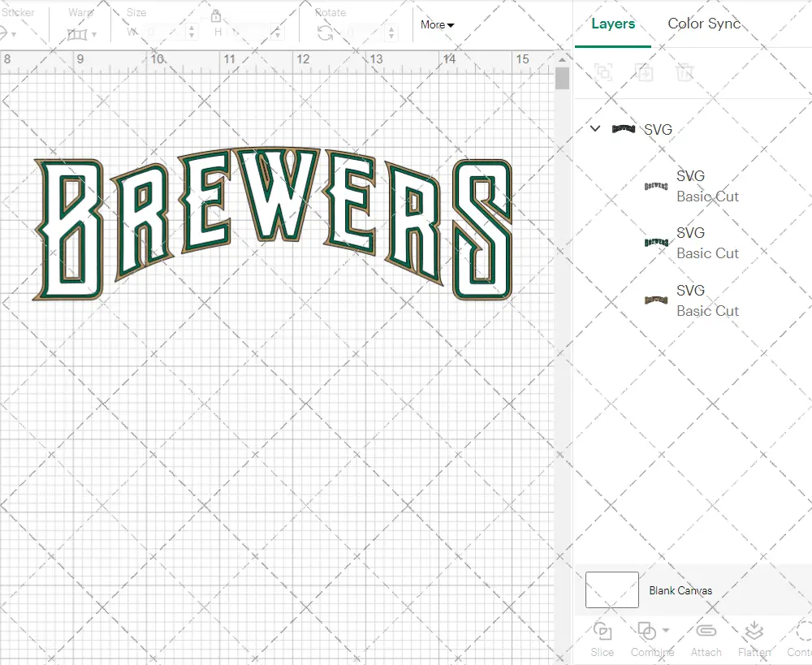
Task: Click the Combine tool icon
Action: [x=647, y=632]
